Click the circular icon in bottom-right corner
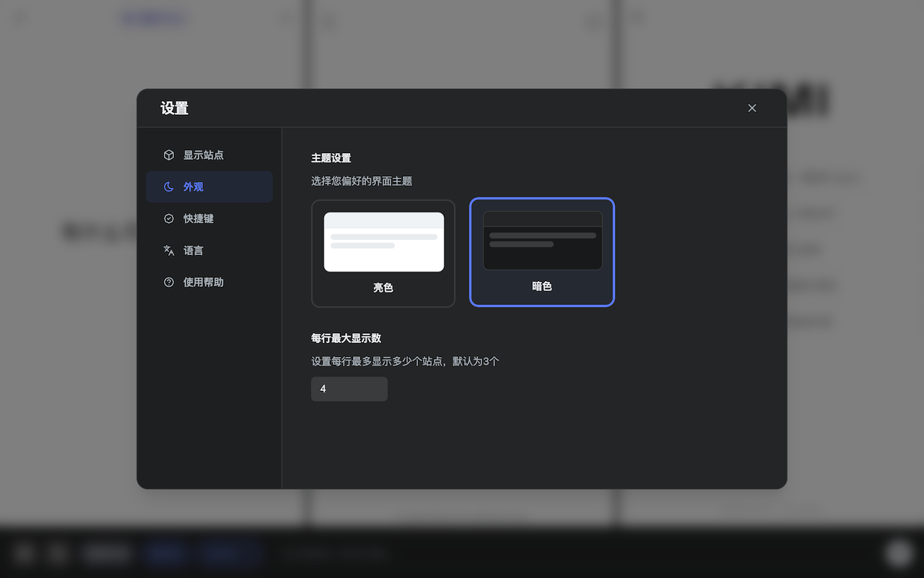The height and width of the screenshot is (578, 924). point(897,553)
